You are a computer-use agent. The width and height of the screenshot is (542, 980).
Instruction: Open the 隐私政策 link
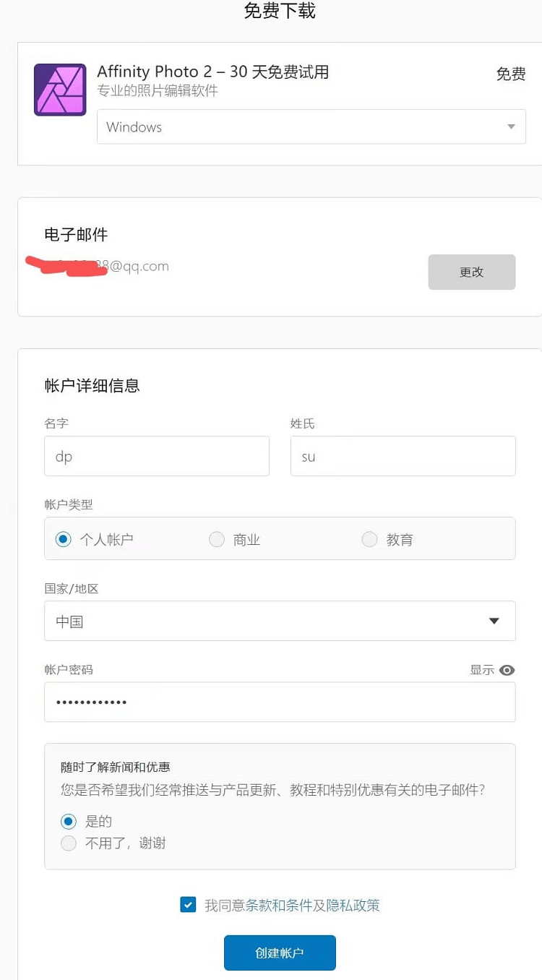tap(353, 906)
